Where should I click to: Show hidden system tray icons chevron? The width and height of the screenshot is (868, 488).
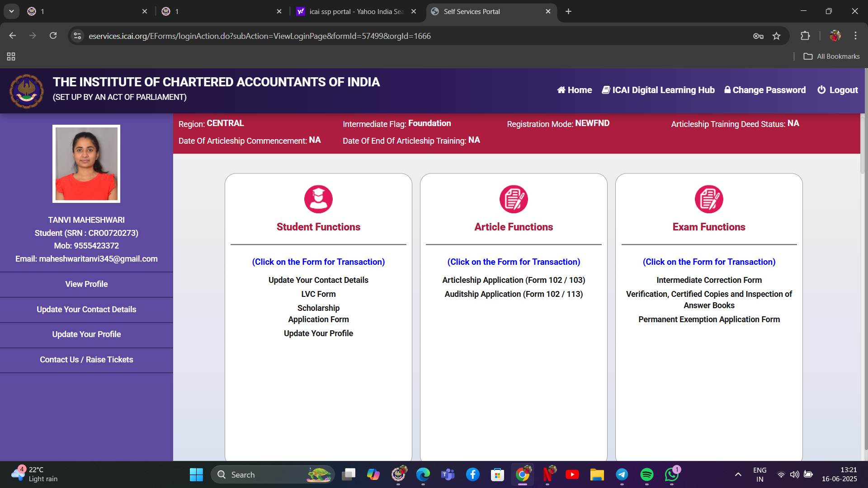[738, 474]
